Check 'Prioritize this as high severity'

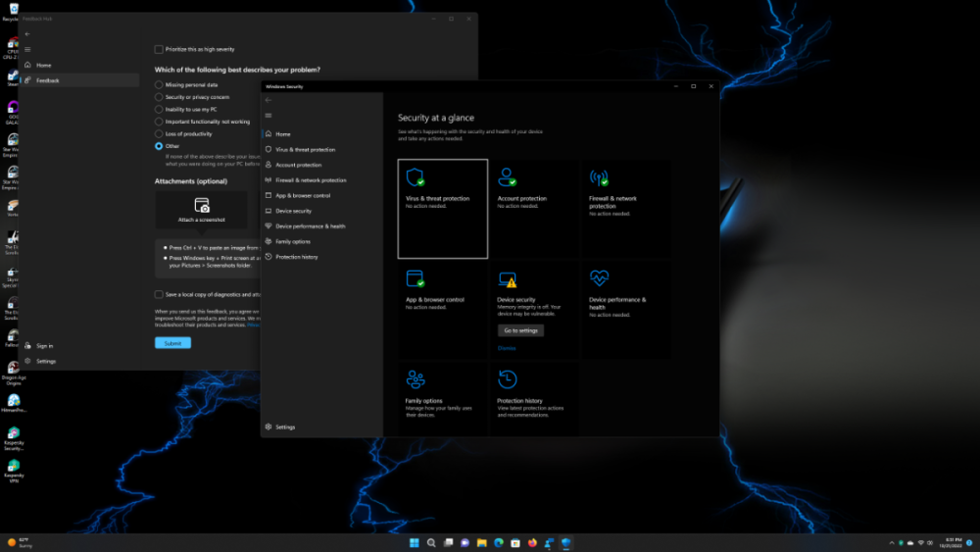click(x=159, y=49)
